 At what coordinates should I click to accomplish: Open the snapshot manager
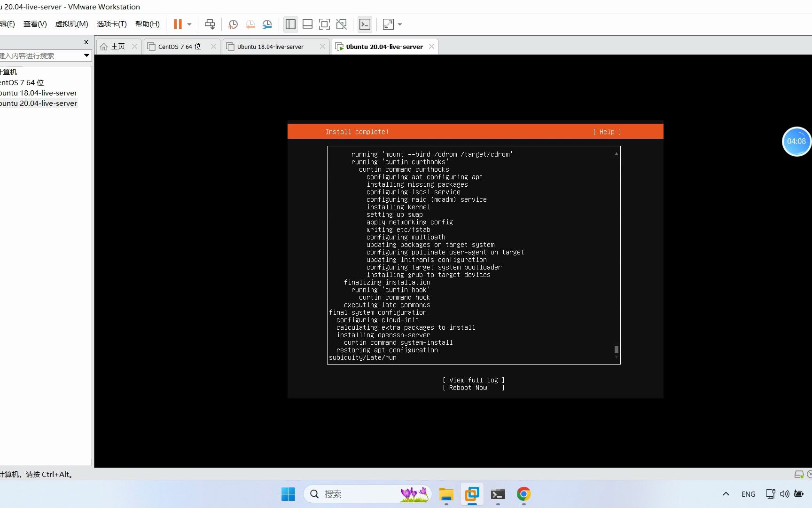click(x=267, y=24)
